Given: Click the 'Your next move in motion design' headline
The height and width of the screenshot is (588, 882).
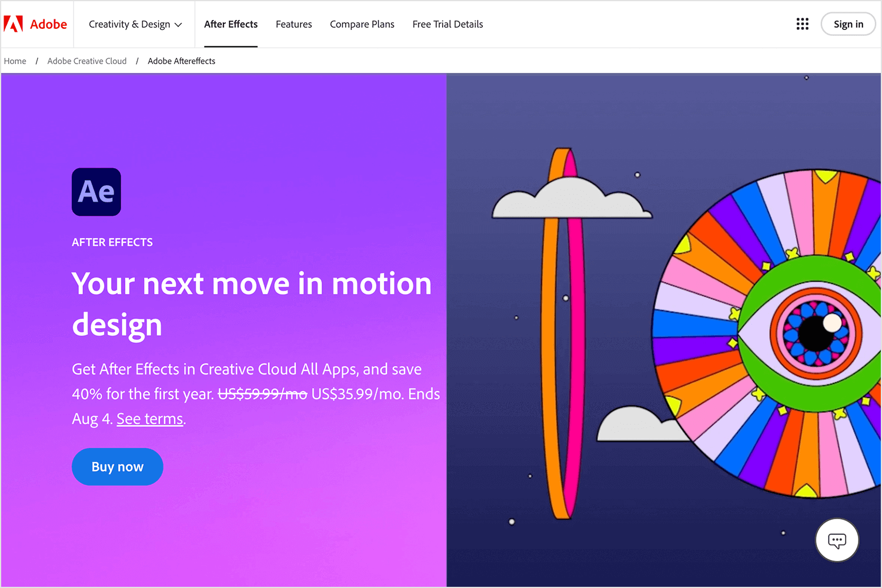Looking at the screenshot, I should coord(252,304).
